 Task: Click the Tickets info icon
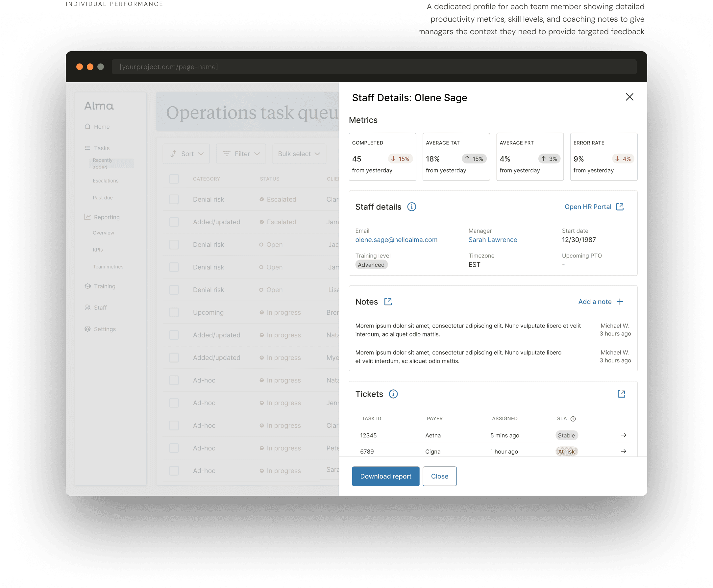[393, 394]
